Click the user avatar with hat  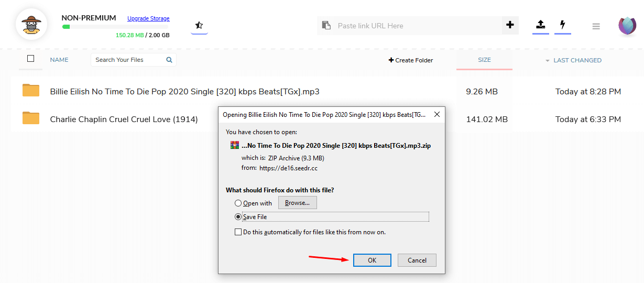pyautogui.click(x=31, y=24)
